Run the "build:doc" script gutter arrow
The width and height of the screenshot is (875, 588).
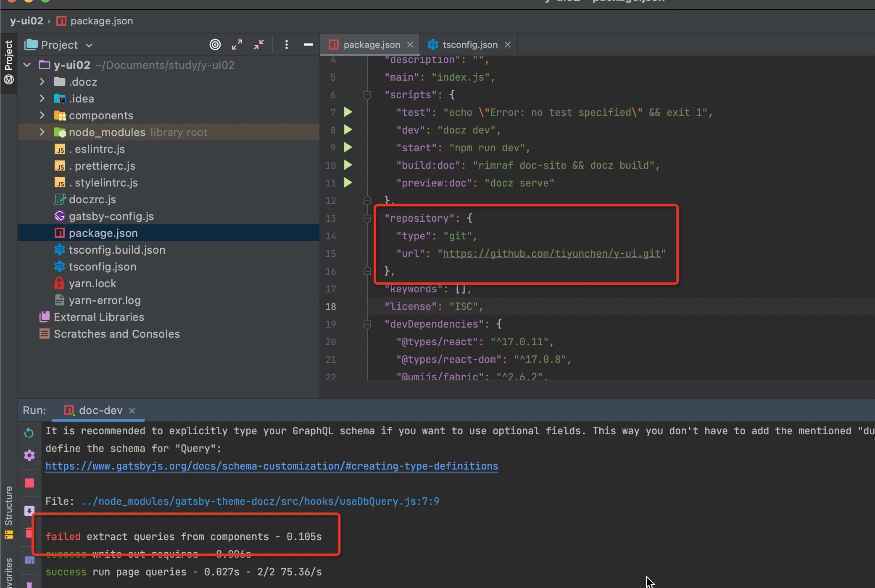click(348, 165)
